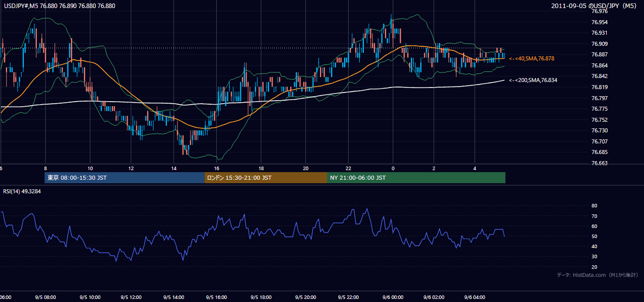Click price axis value 76.797

(x=599, y=98)
